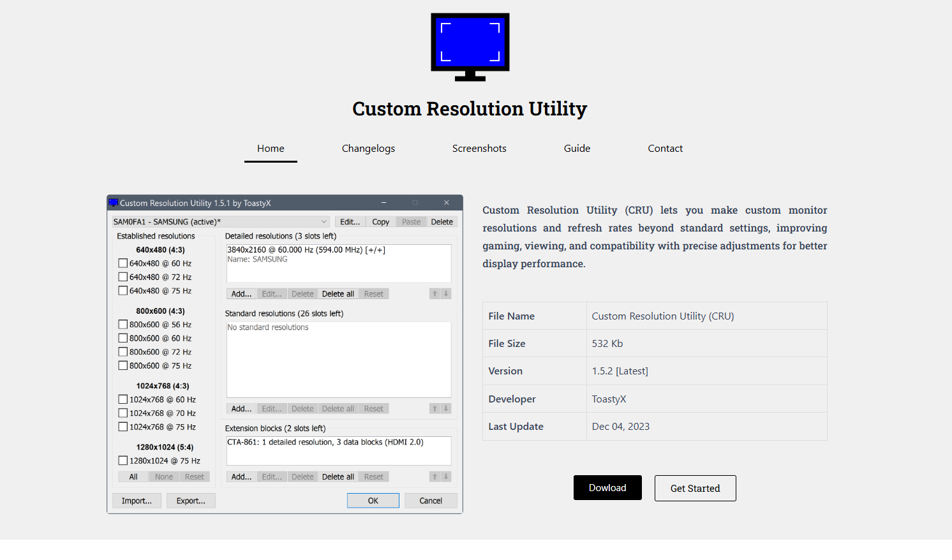This screenshot has width=952, height=560.
Task: Click Export to save the current profile
Action: tap(190, 500)
